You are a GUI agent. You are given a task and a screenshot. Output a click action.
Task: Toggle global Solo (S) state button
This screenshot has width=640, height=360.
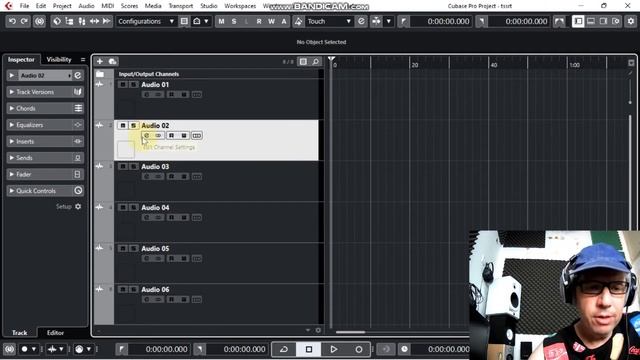pyautogui.click(x=234, y=21)
